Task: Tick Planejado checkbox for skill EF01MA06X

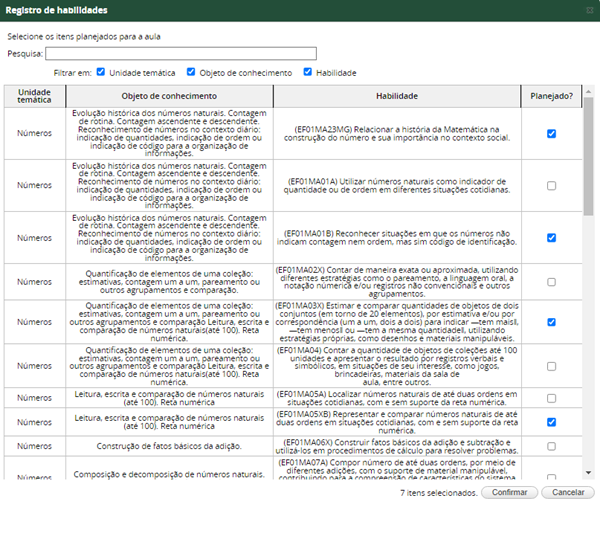Action: coord(552,445)
